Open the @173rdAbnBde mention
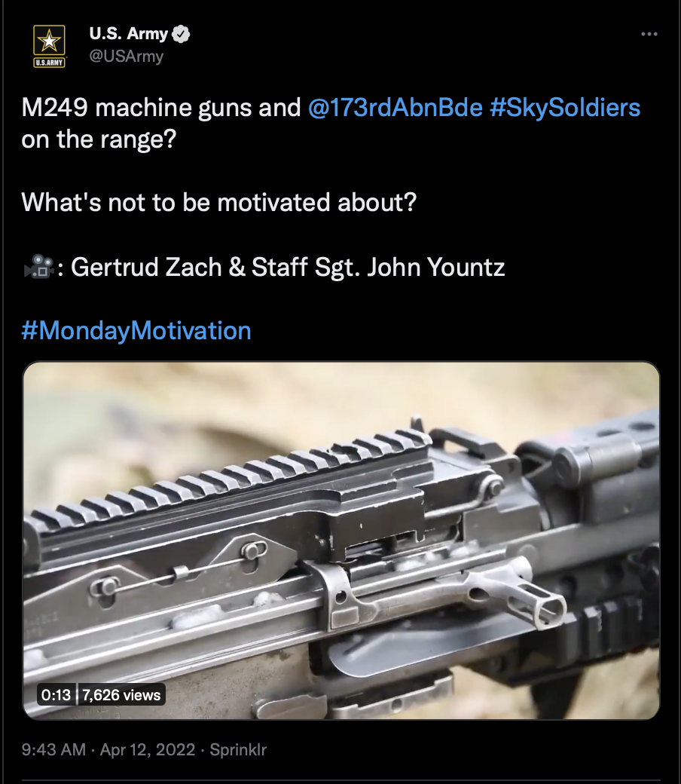 [x=395, y=108]
